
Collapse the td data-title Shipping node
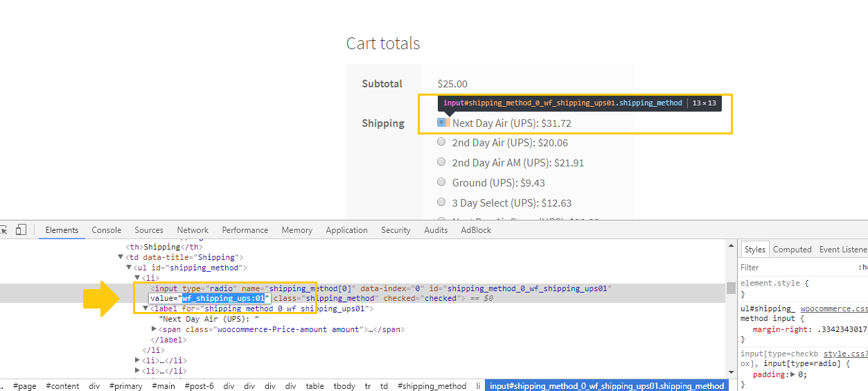[121, 257]
